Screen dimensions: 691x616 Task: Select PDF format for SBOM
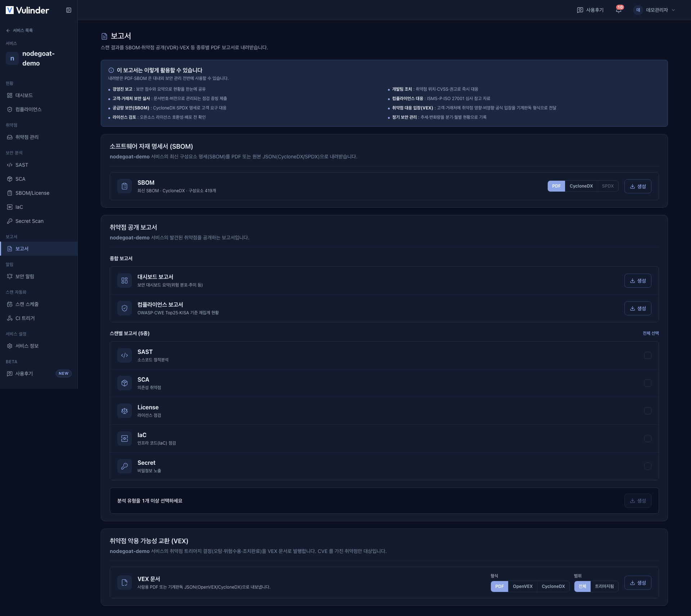pyautogui.click(x=556, y=186)
